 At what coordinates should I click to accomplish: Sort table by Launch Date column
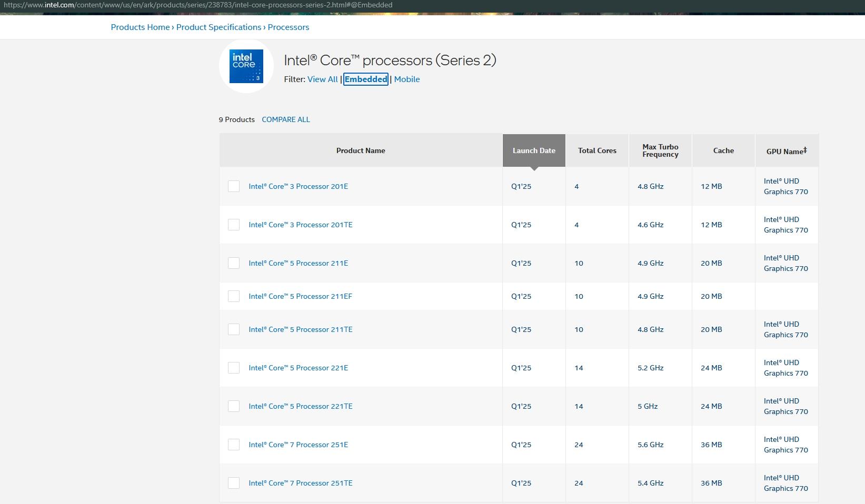click(x=533, y=150)
